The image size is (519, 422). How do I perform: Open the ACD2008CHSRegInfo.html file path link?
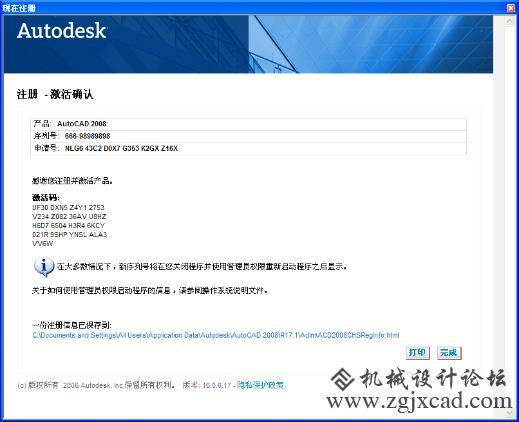(x=216, y=335)
